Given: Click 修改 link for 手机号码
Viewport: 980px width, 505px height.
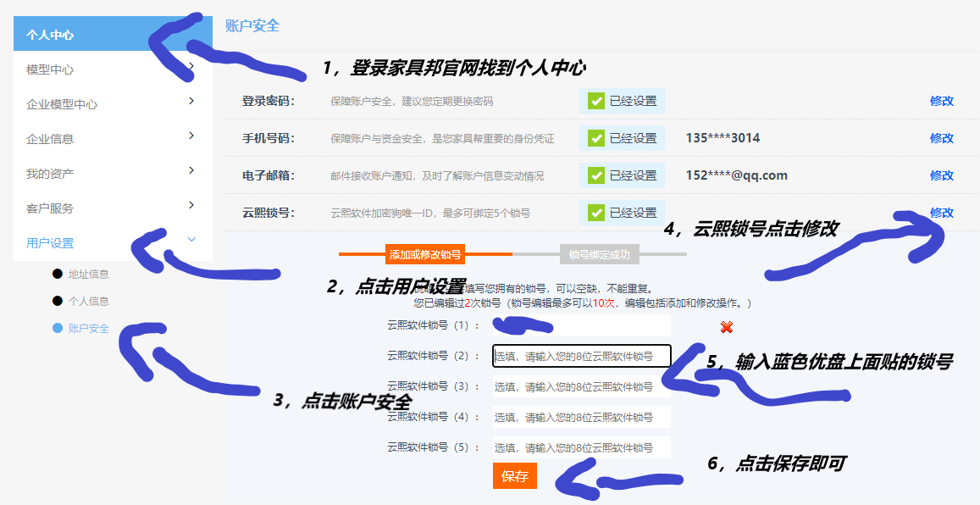Looking at the screenshot, I should pos(941,138).
